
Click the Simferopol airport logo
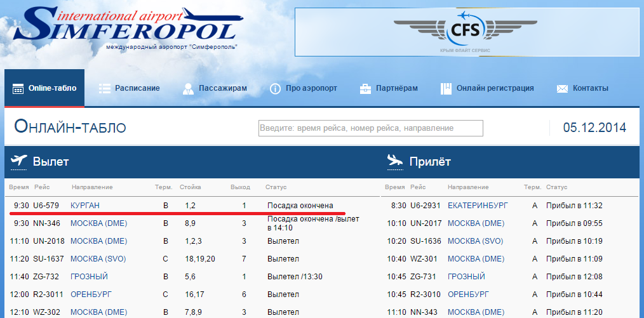point(126,29)
